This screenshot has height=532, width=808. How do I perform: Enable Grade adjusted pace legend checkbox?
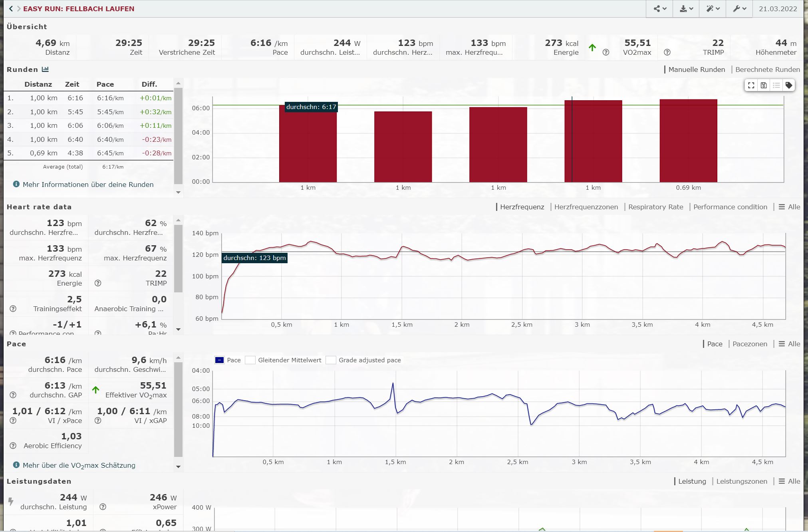(331, 360)
